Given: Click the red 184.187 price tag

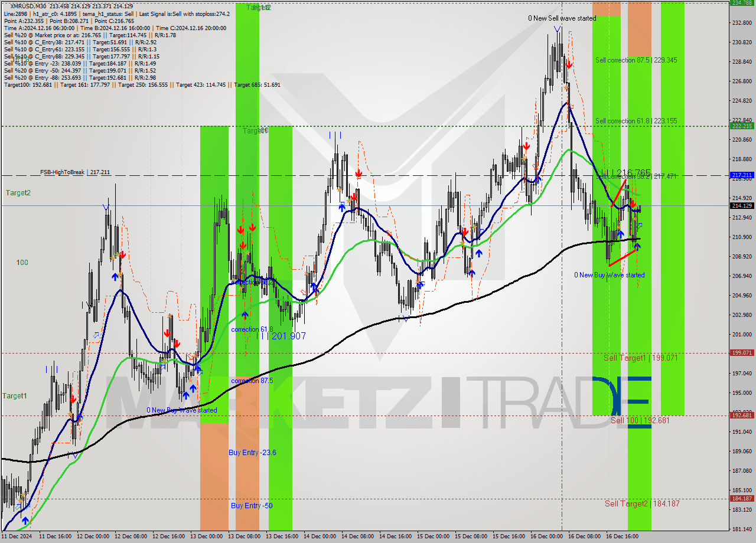Looking at the screenshot, I should 742,498.
